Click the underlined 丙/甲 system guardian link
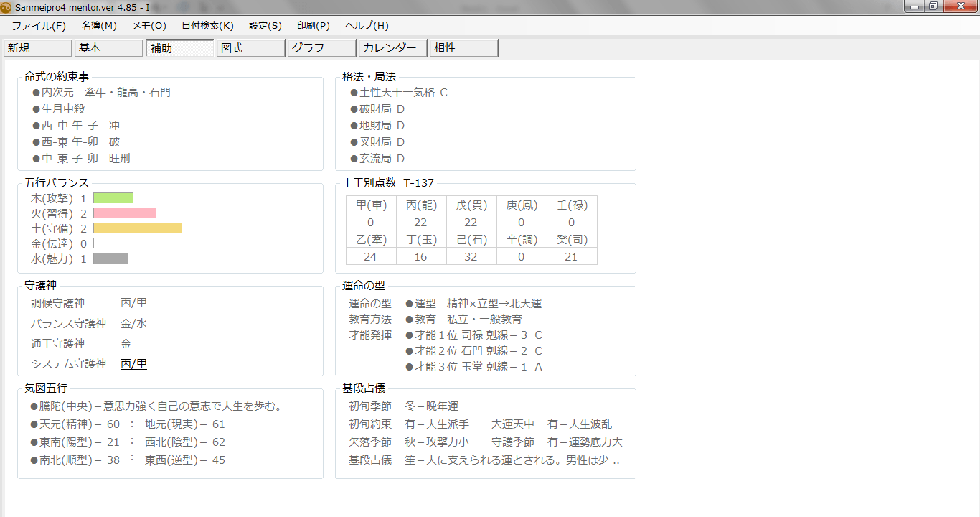Image resolution: width=980 pixels, height=517 pixels. (x=134, y=364)
